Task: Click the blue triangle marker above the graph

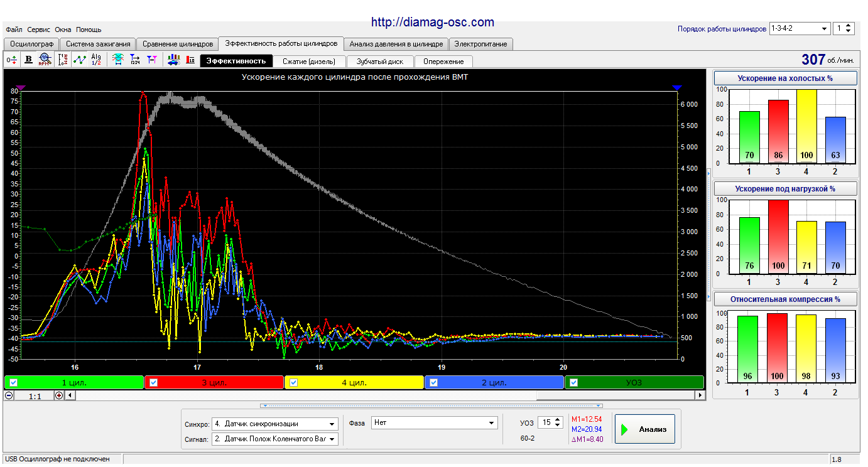Action: tap(676, 87)
